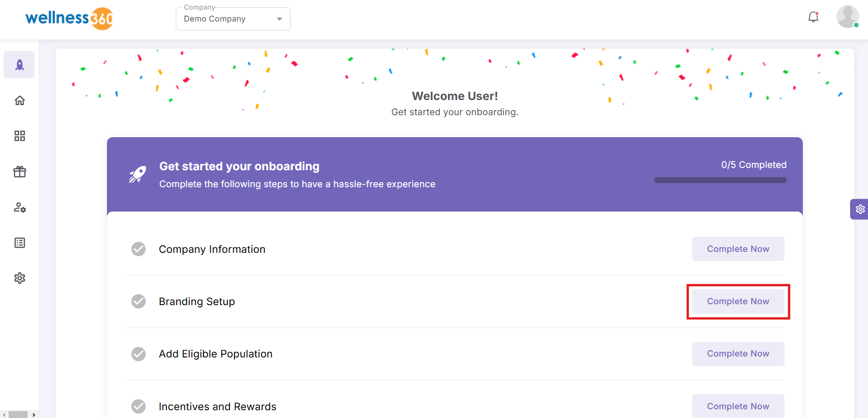Open the settings gear icon in sidebar
The height and width of the screenshot is (418, 868).
click(20, 278)
